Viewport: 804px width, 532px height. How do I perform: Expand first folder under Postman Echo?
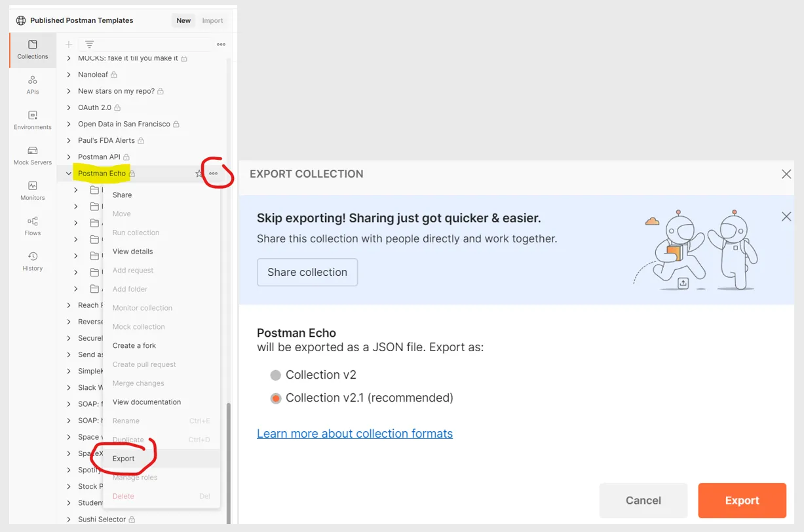(x=76, y=190)
